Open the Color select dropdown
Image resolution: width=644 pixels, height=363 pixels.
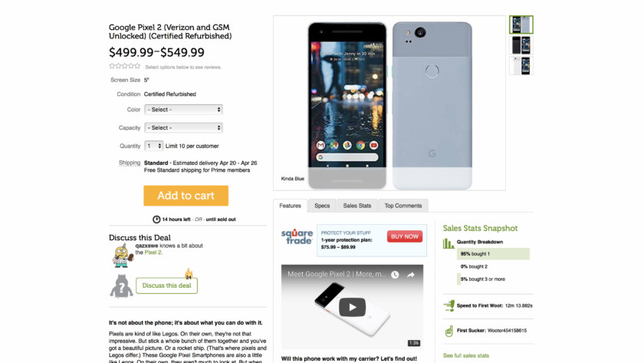pyautogui.click(x=183, y=110)
